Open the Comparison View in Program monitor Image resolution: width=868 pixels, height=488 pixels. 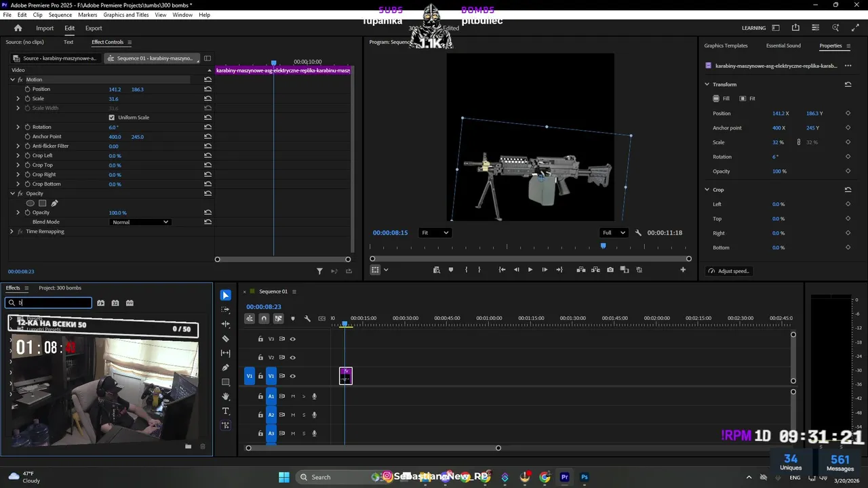click(x=625, y=270)
